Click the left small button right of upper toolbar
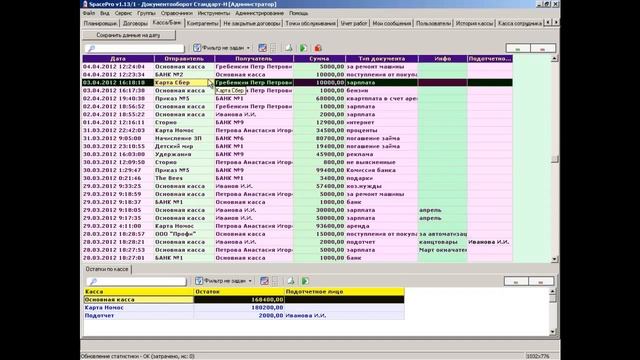Screen dimensions: 640x360 518,48
